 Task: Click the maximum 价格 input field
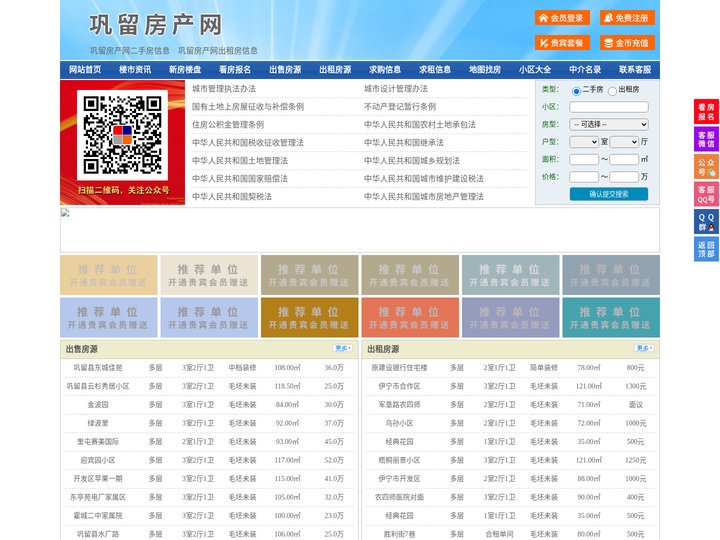coord(624,177)
